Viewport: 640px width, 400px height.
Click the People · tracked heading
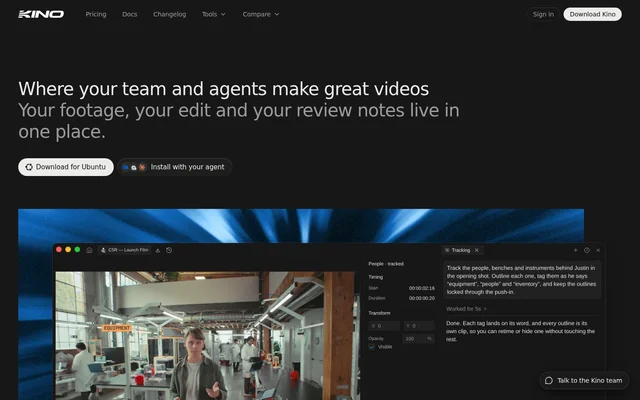click(x=386, y=264)
